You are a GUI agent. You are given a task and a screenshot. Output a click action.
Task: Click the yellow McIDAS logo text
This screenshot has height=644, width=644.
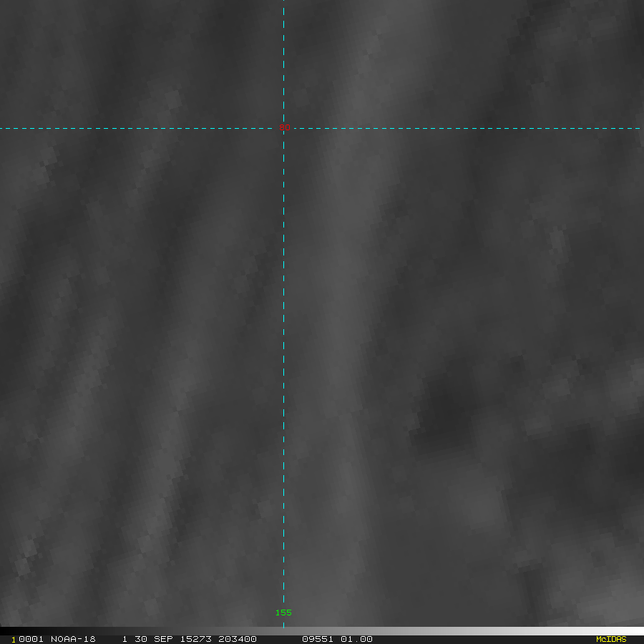click(x=610, y=639)
